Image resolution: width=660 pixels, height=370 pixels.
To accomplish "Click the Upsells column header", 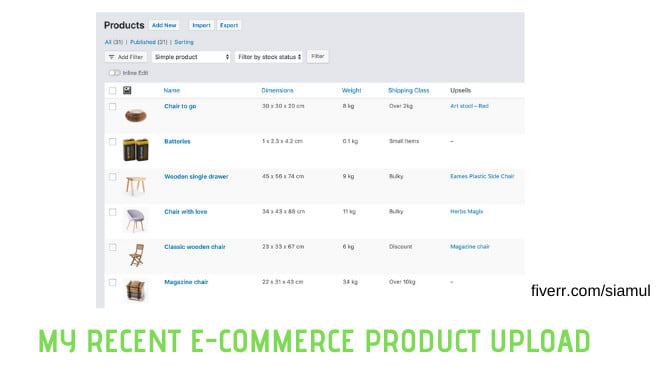I will click(x=460, y=91).
